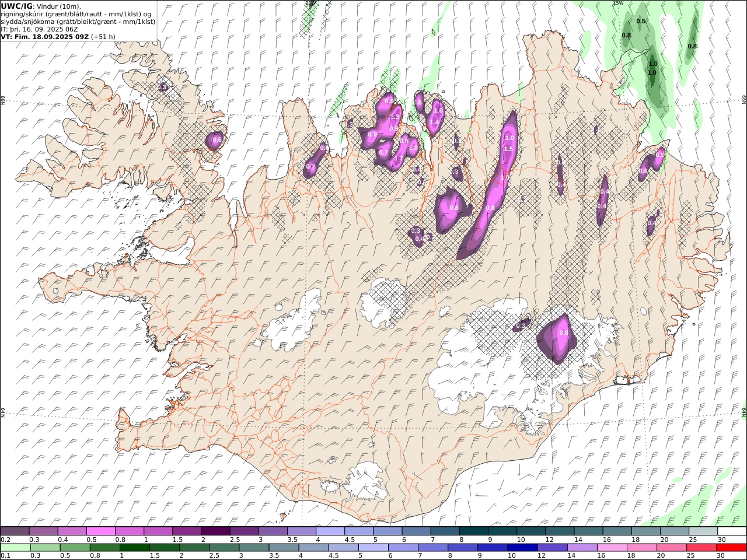Click the white Hofsjökull glacier in central Iceland

click(x=383, y=302)
